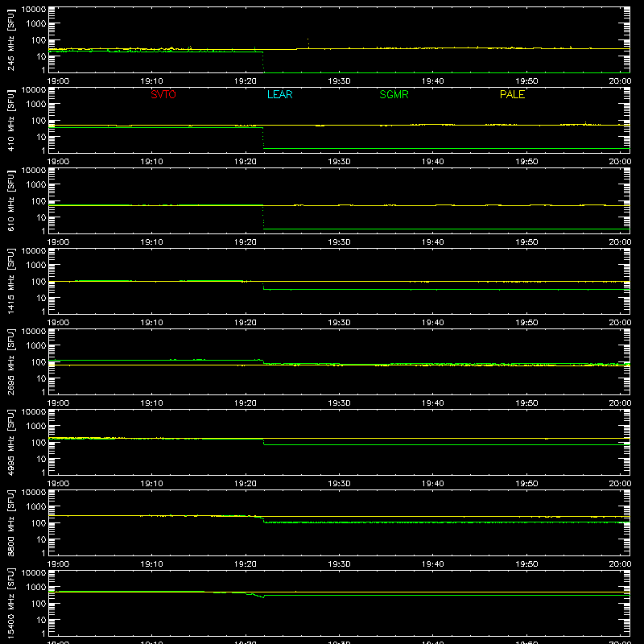Select the '1415 MHz [SFU]' axis title
The width and height of the screenshot is (644, 644).
[x=10, y=281]
